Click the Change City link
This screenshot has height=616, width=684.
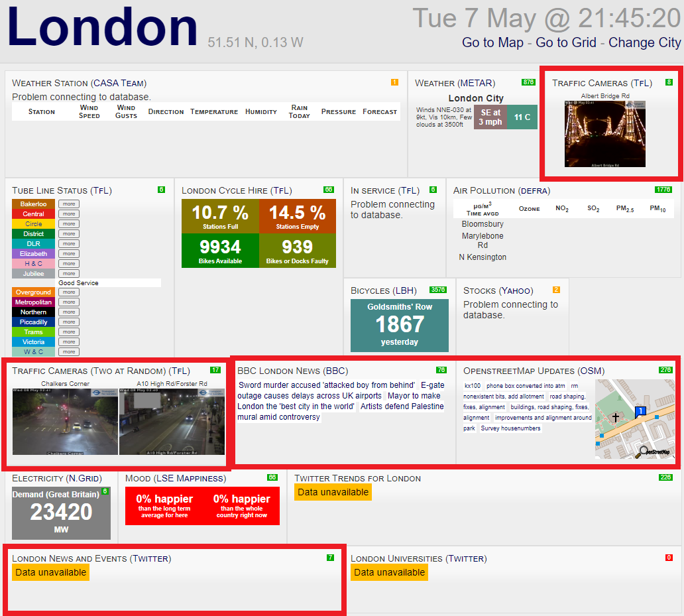tap(644, 42)
